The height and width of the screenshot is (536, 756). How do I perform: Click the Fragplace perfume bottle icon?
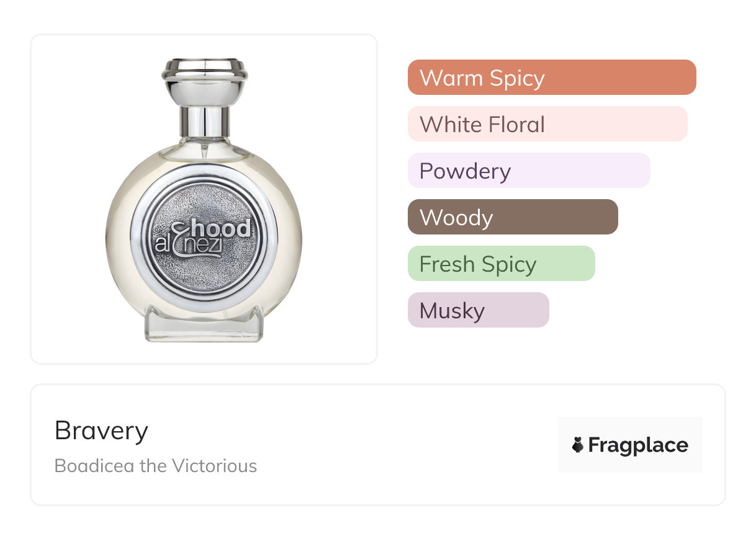point(578,445)
